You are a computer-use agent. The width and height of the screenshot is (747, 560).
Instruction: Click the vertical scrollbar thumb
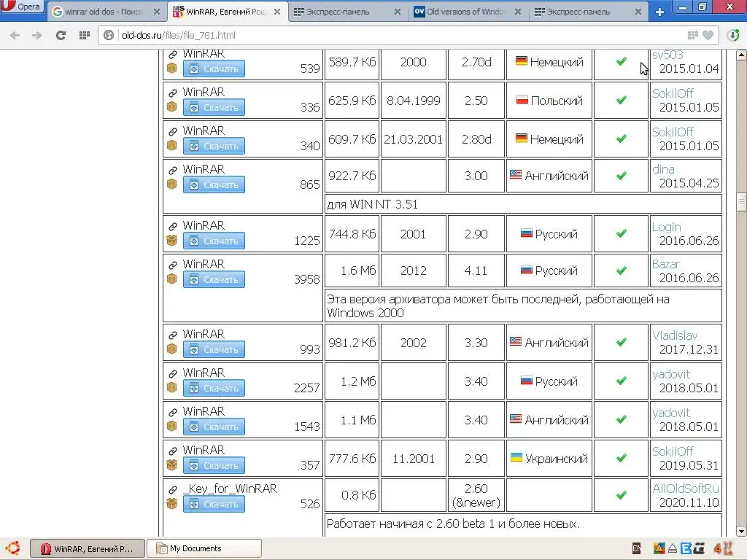point(741,202)
